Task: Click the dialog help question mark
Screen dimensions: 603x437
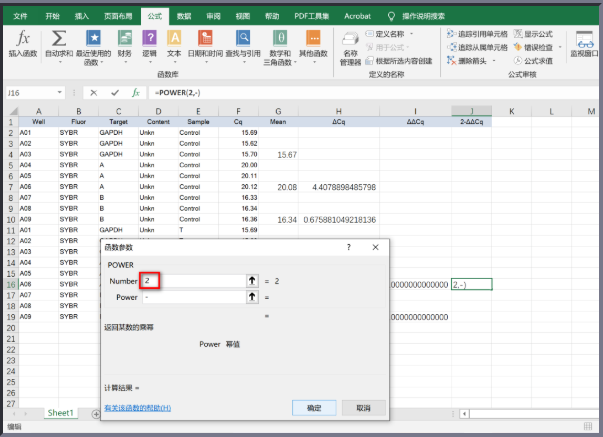Action: coord(349,247)
